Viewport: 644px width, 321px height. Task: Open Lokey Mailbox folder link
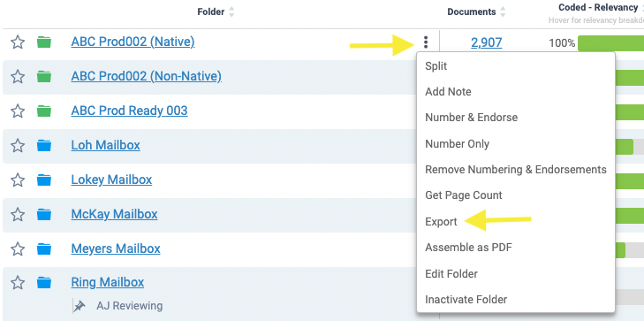[x=111, y=180]
